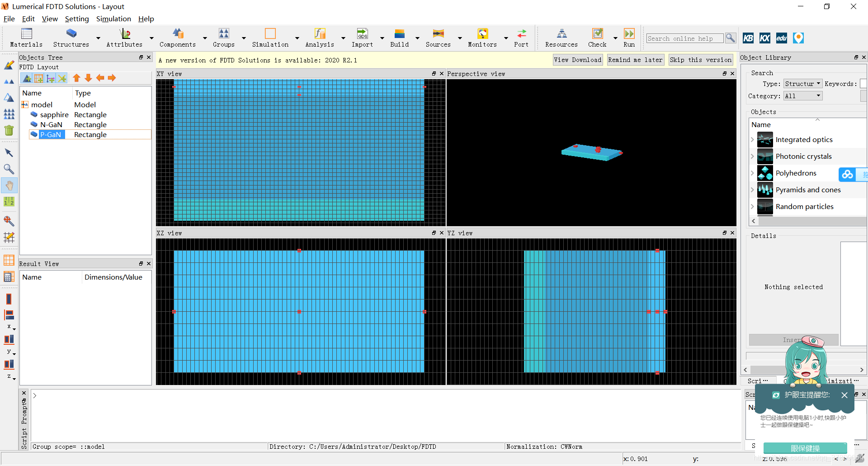The height and width of the screenshot is (466, 868).
Task: Open the Materials database
Action: (x=27, y=38)
